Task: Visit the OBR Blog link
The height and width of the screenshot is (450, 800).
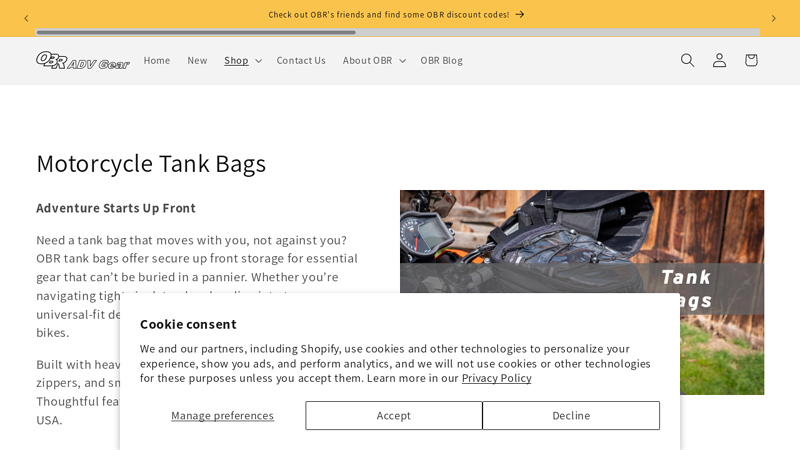Action: pos(441,60)
